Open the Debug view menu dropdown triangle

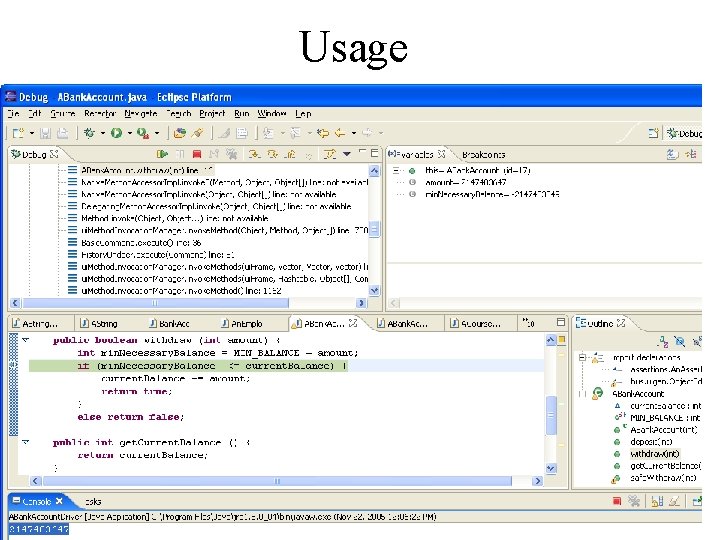coord(347,154)
